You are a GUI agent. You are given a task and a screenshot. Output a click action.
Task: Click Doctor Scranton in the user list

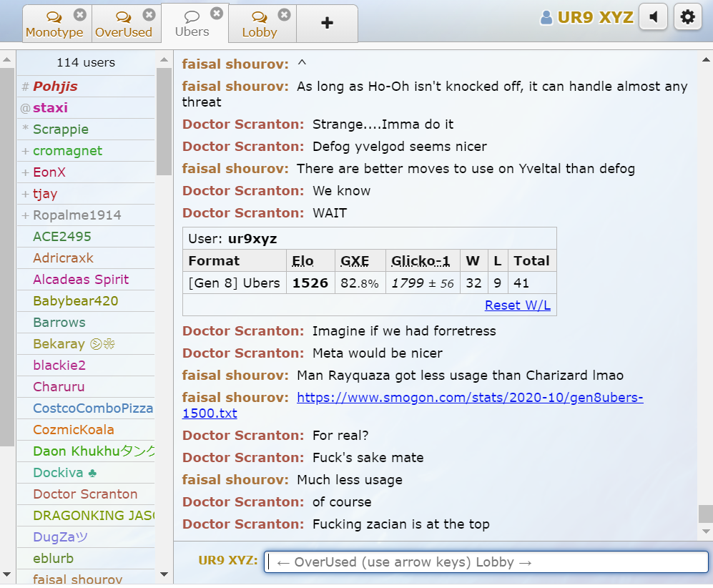coord(84,494)
